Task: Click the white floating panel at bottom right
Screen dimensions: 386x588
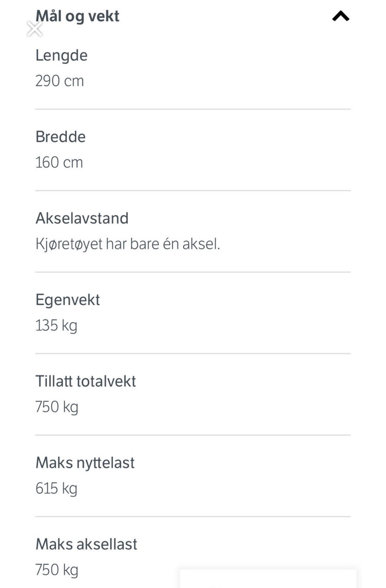Action: 268,578
